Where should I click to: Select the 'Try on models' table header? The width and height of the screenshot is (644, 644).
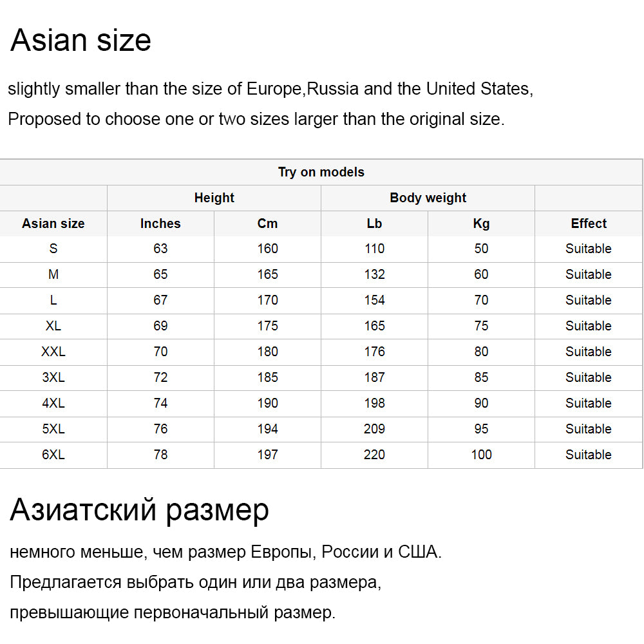click(321, 172)
